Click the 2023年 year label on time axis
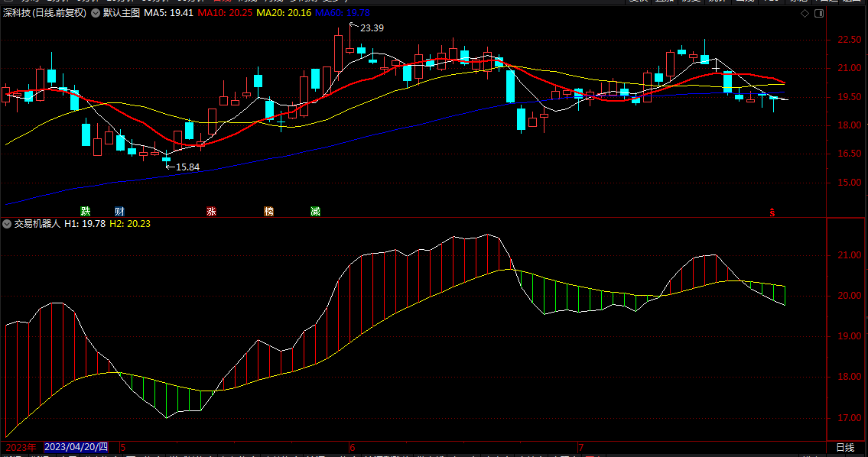Screen dimensions: 868x457 [21, 447]
